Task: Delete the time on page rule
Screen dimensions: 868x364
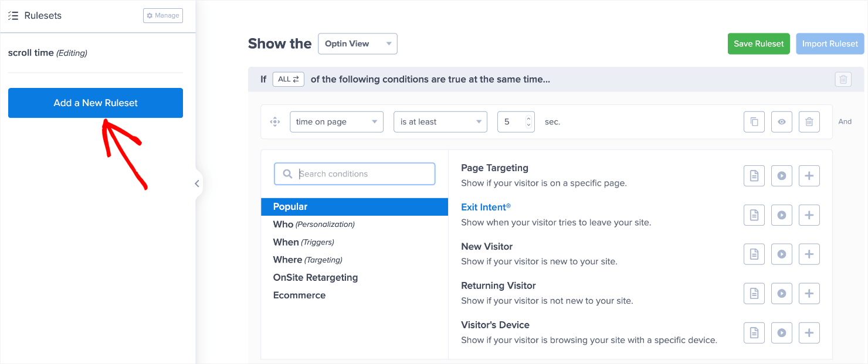Action: [x=809, y=122]
